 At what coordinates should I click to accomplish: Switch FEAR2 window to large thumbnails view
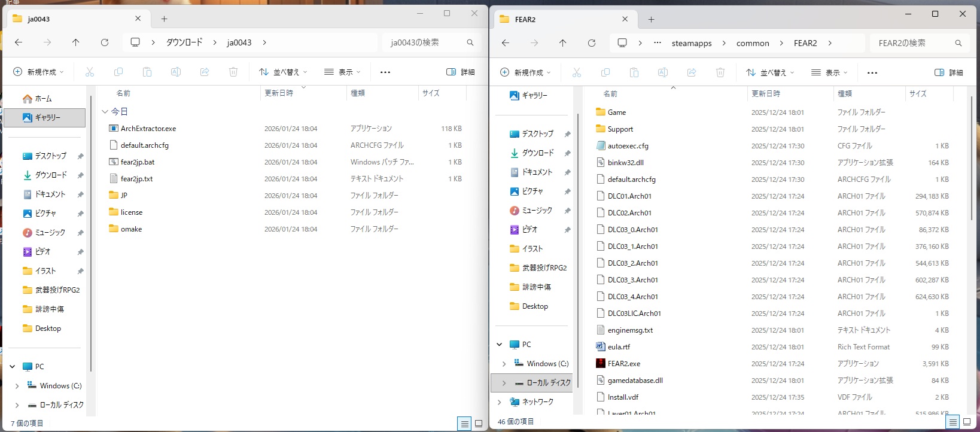click(x=966, y=422)
